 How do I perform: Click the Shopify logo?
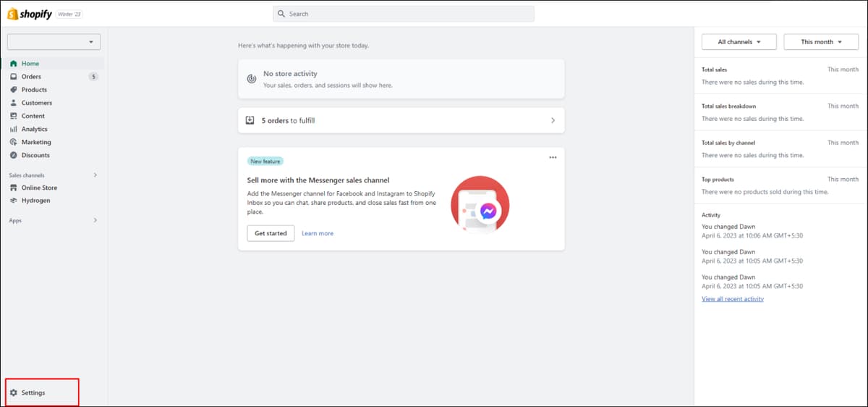[29, 14]
